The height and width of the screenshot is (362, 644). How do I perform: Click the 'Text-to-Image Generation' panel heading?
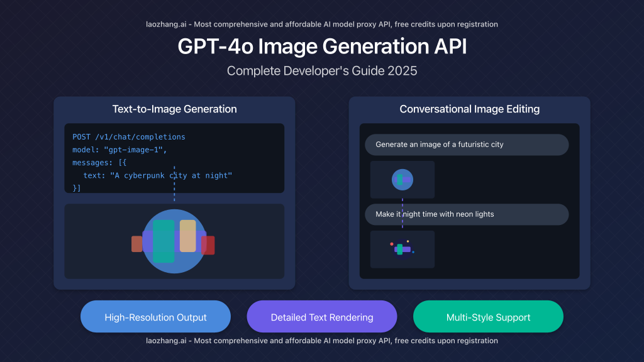click(175, 109)
